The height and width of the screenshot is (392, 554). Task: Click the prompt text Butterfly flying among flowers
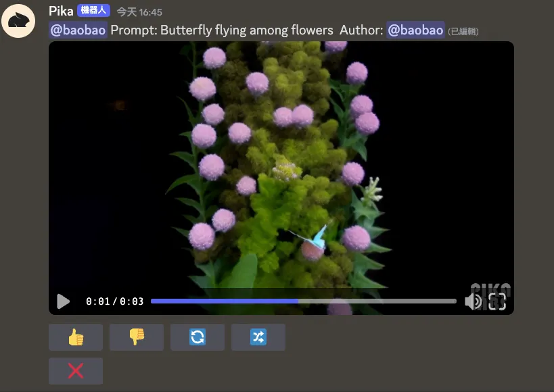247,30
